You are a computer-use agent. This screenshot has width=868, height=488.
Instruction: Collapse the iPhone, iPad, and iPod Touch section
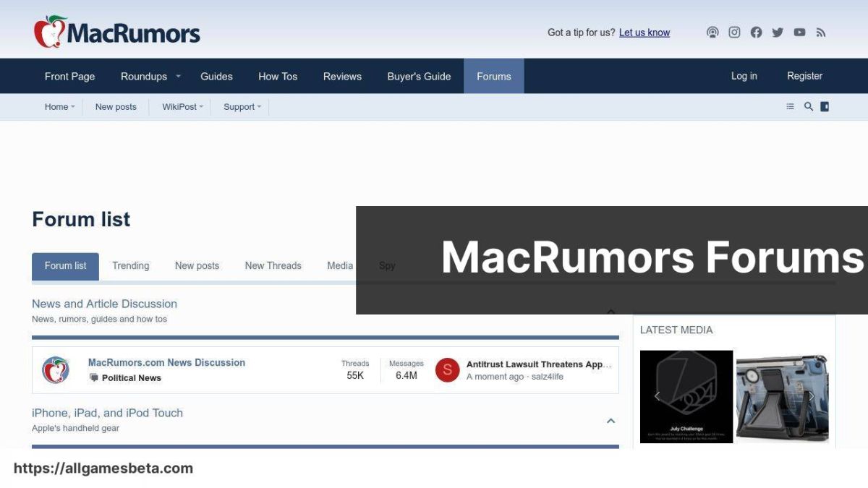[x=611, y=421]
